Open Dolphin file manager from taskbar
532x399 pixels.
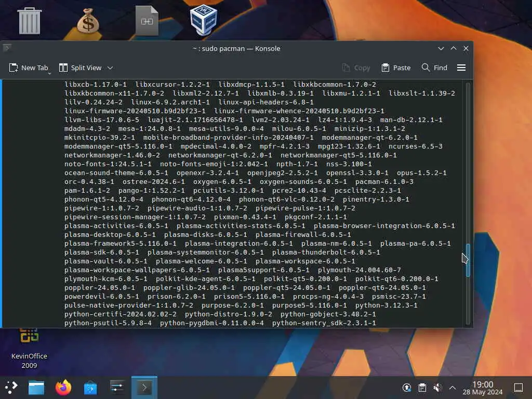(x=36, y=387)
